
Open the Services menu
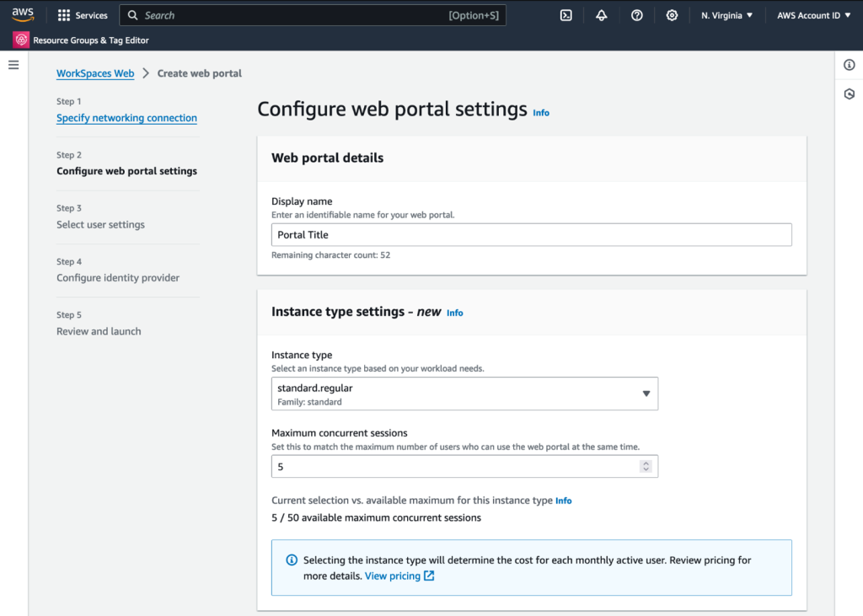click(x=82, y=14)
